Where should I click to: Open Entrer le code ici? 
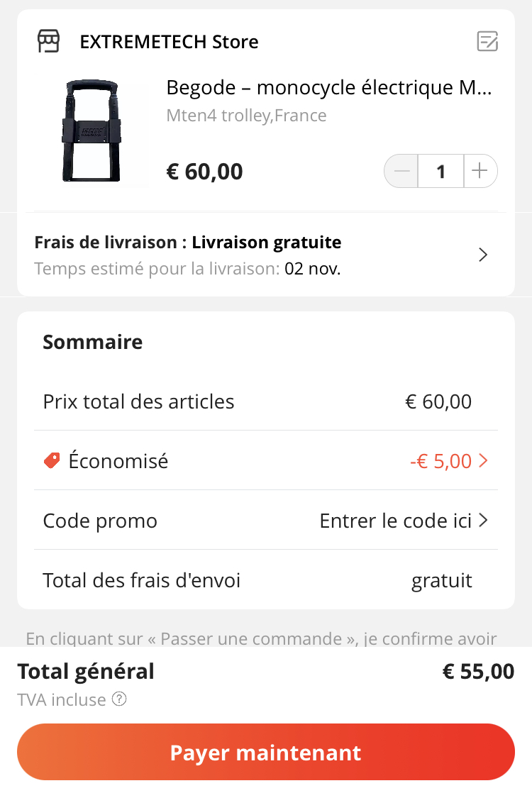(x=396, y=521)
